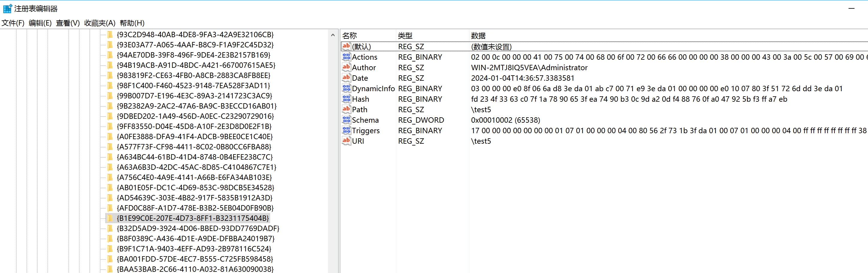Screen dimensions: 868x273
Task: Click the Registry Editor app icon in title bar
Action: click(x=7, y=8)
